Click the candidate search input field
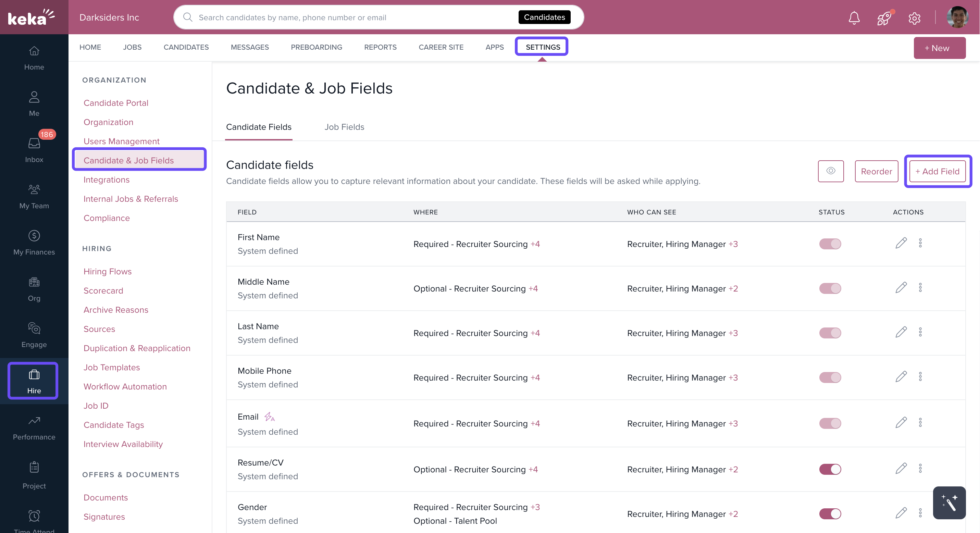Image resolution: width=980 pixels, height=533 pixels. (354, 17)
